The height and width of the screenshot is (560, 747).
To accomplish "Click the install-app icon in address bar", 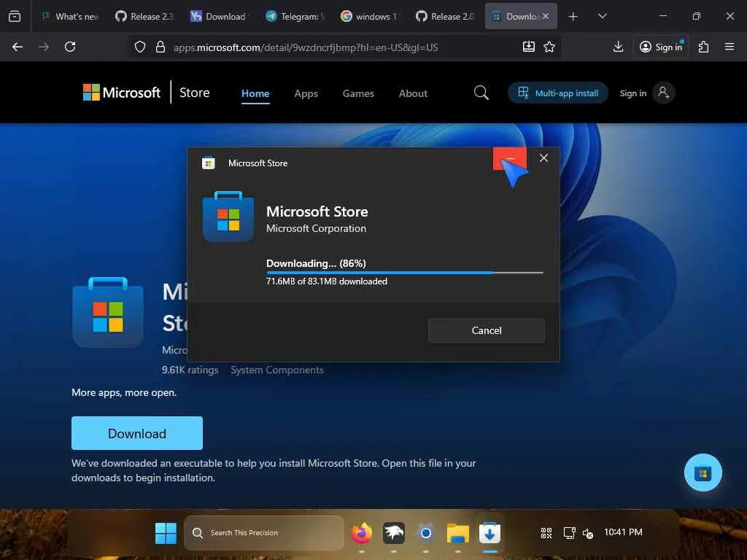I will click(528, 47).
